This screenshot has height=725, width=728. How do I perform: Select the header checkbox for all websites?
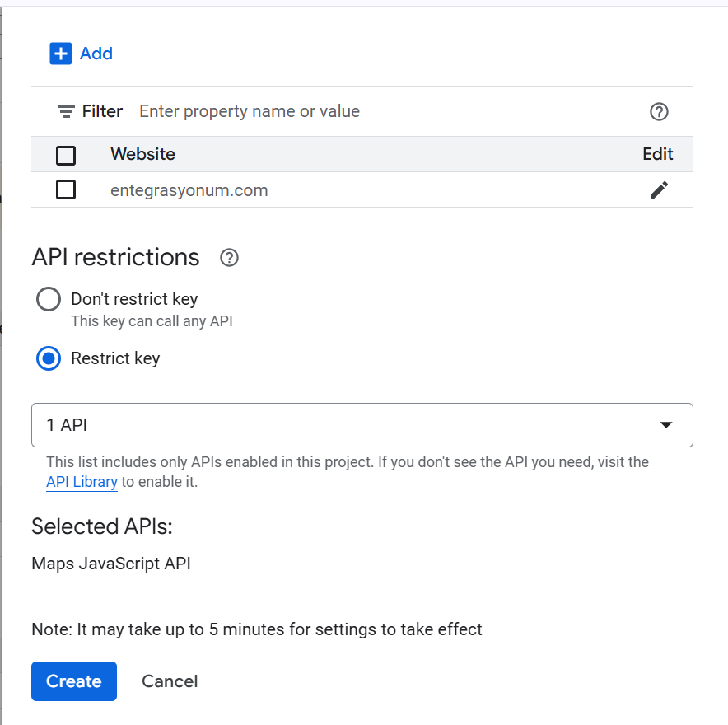click(x=66, y=155)
